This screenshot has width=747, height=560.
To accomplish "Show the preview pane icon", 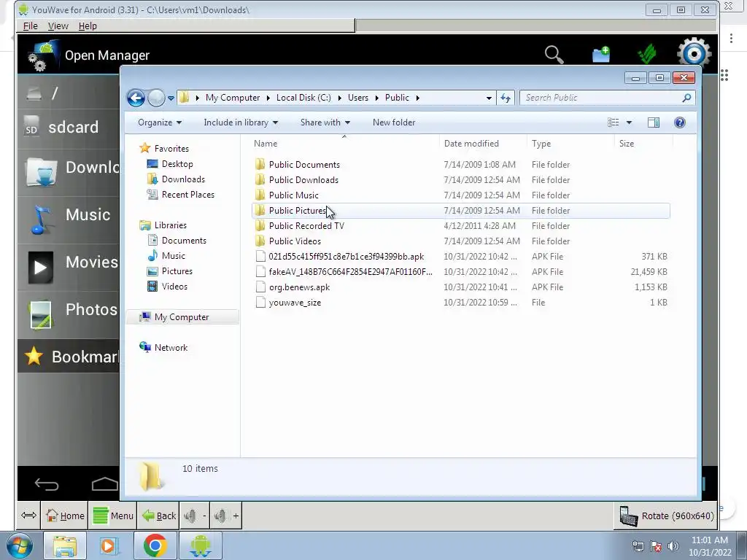I will coord(654,122).
